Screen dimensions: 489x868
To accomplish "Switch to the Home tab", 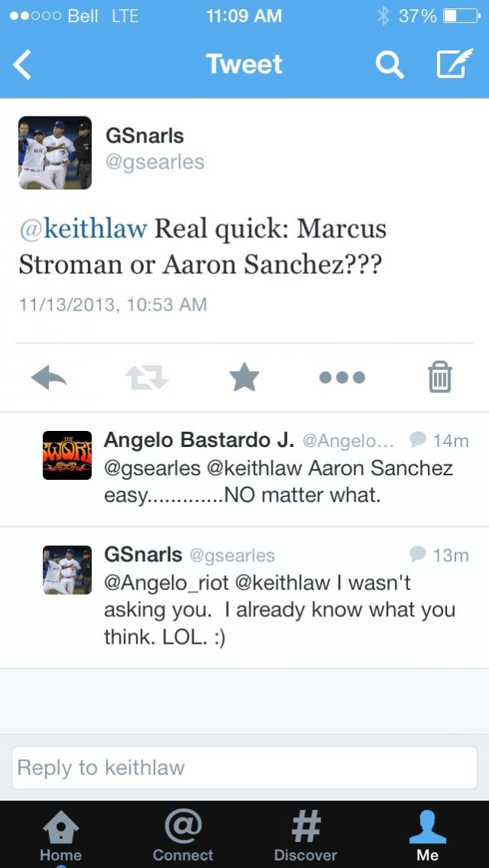I will coord(60,836).
